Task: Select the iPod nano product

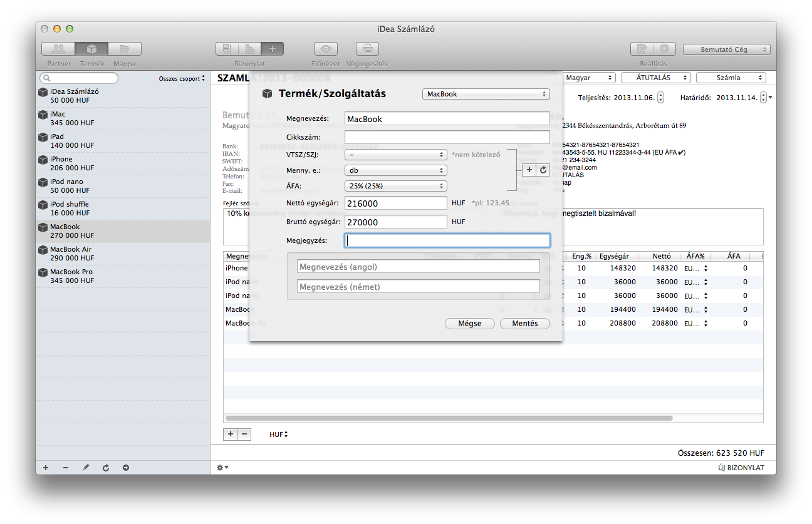Action: [x=123, y=186]
